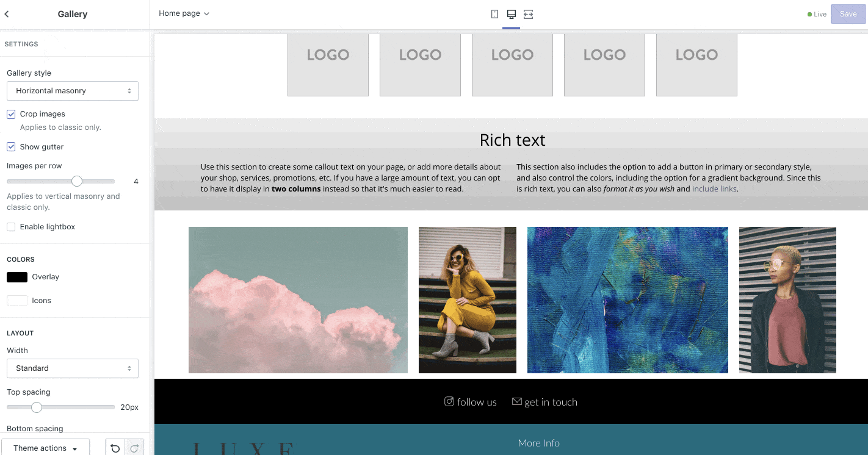The height and width of the screenshot is (455, 868).
Task: Switch to fullscreen width preview icon
Action: click(529, 14)
